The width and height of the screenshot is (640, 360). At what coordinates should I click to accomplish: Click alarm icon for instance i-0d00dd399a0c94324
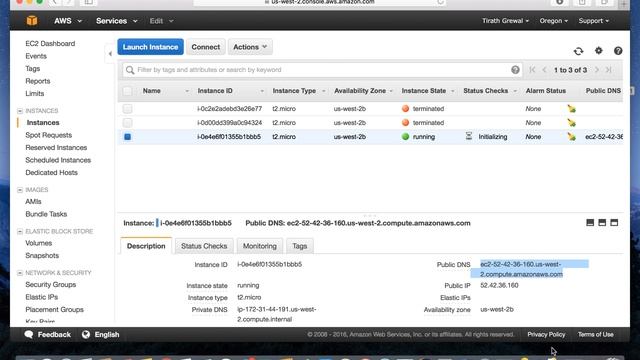pyautogui.click(x=571, y=122)
